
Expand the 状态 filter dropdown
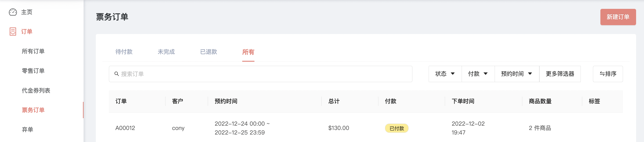pyautogui.click(x=445, y=74)
